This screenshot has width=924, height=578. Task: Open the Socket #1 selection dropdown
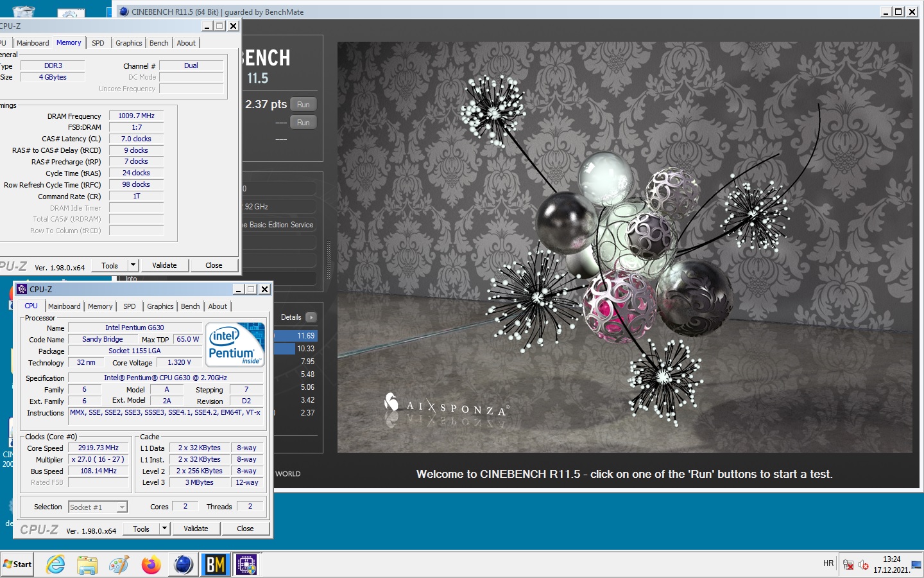(98, 507)
